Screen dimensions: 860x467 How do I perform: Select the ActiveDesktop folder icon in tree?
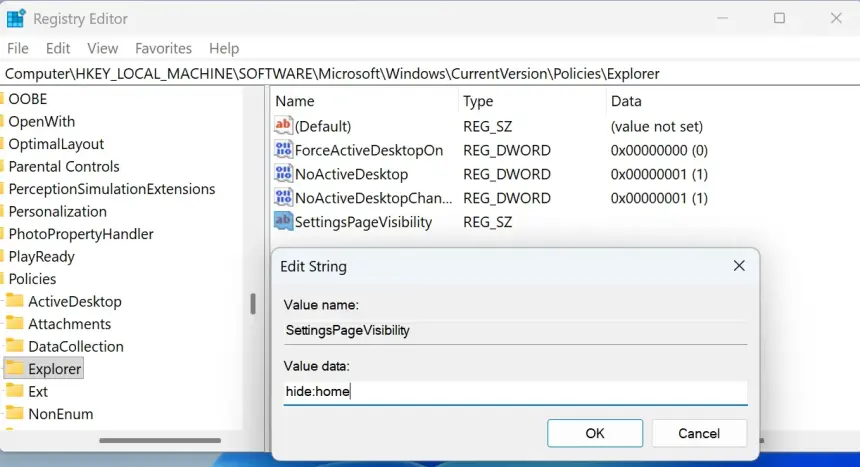[15, 301]
